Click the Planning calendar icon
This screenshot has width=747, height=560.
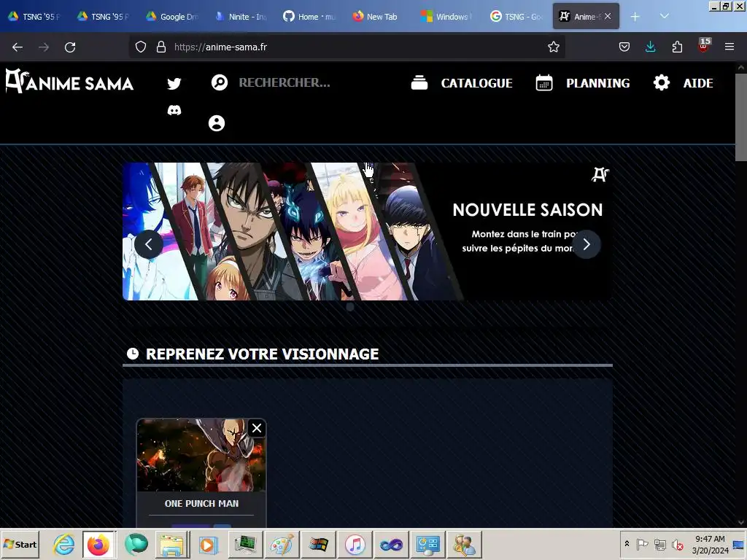click(544, 82)
